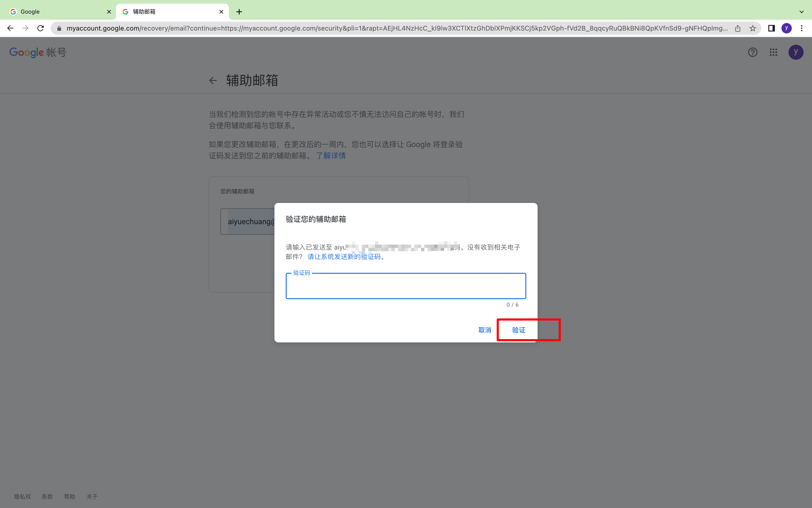Click the browser back arrow
Screen dimensions: 812x508
click(10, 28)
